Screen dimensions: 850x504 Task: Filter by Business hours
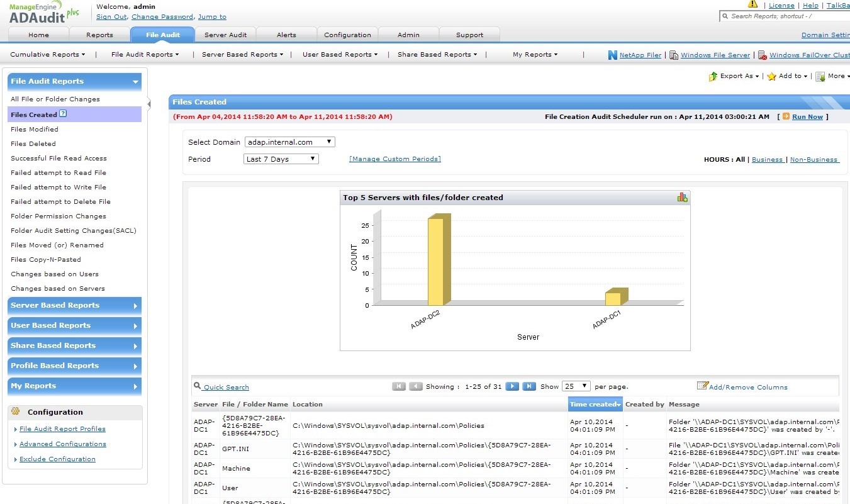click(x=767, y=160)
